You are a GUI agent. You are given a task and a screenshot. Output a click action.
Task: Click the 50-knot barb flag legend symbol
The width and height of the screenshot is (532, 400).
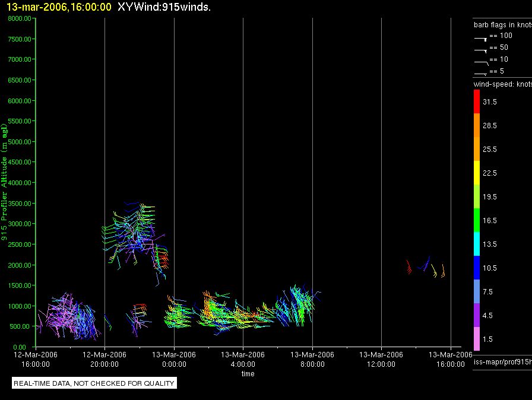(x=481, y=51)
